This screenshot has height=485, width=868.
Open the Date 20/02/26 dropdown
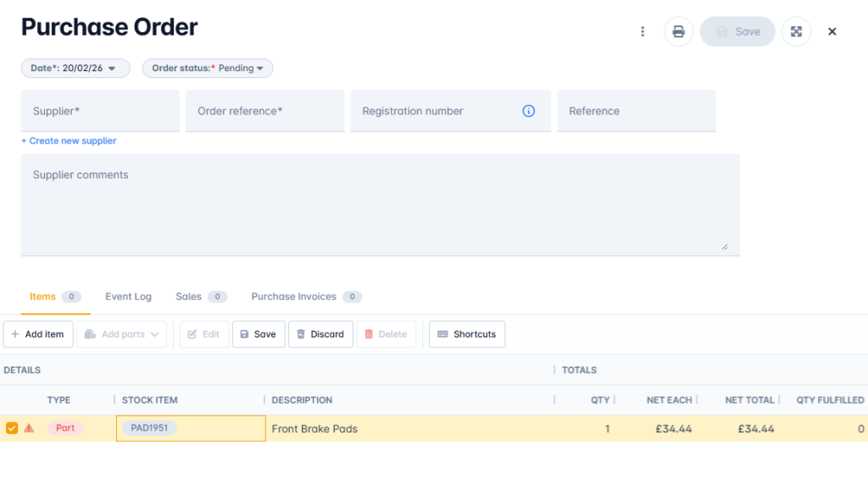coord(75,68)
